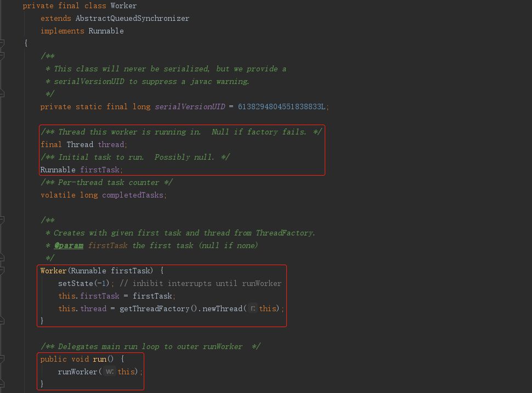Click the 'w:' parameter inlay hint
Viewport: 532px width, 393px height.
109,372
